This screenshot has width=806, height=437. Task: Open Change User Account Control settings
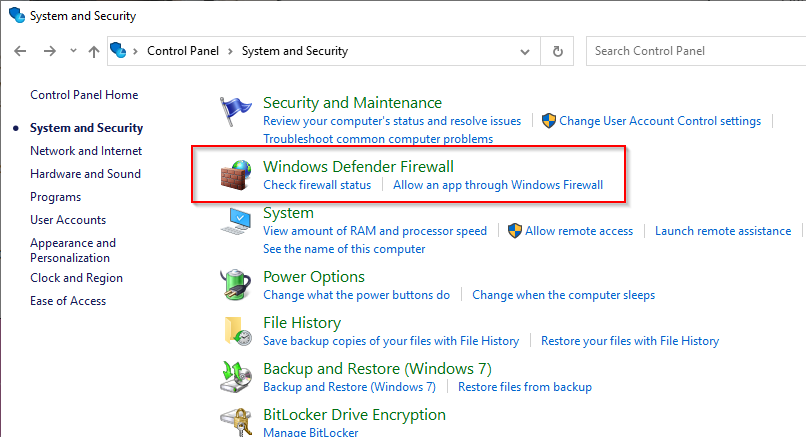click(660, 121)
